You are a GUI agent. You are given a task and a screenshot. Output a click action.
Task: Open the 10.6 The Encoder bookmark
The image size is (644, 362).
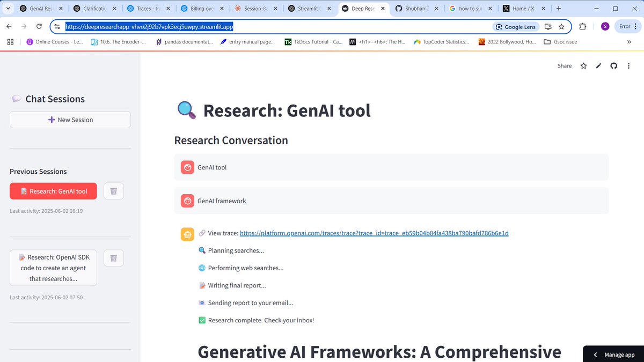coord(118,41)
